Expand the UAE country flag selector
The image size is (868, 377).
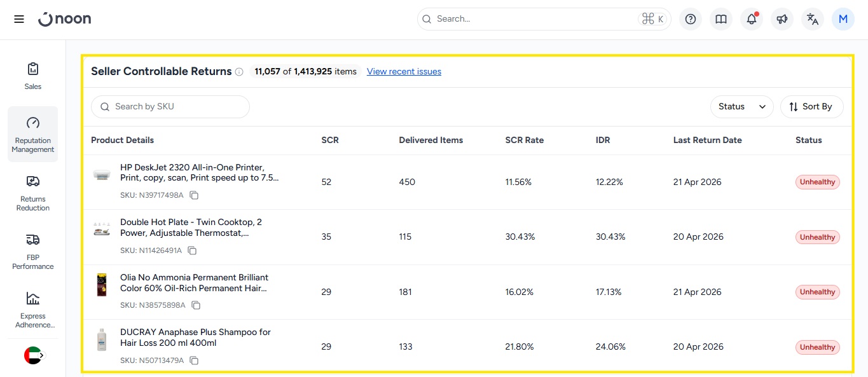click(x=34, y=355)
